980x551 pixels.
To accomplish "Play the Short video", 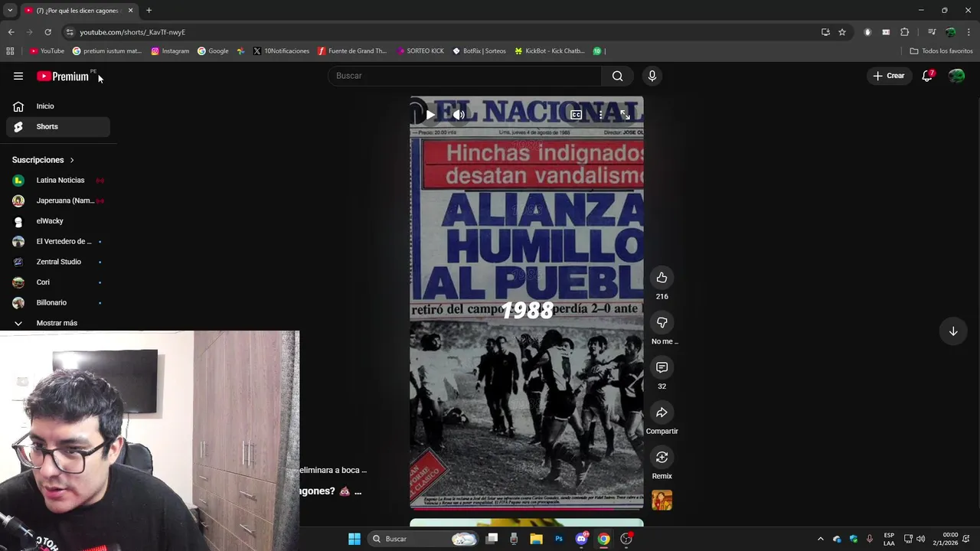I will pos(430,115).
